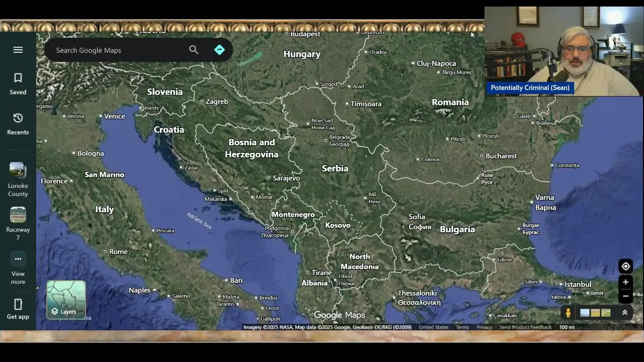This screenshot has width=644, height=362.
Task: Click the Croatia country label
Action: [x=169, y=130]
